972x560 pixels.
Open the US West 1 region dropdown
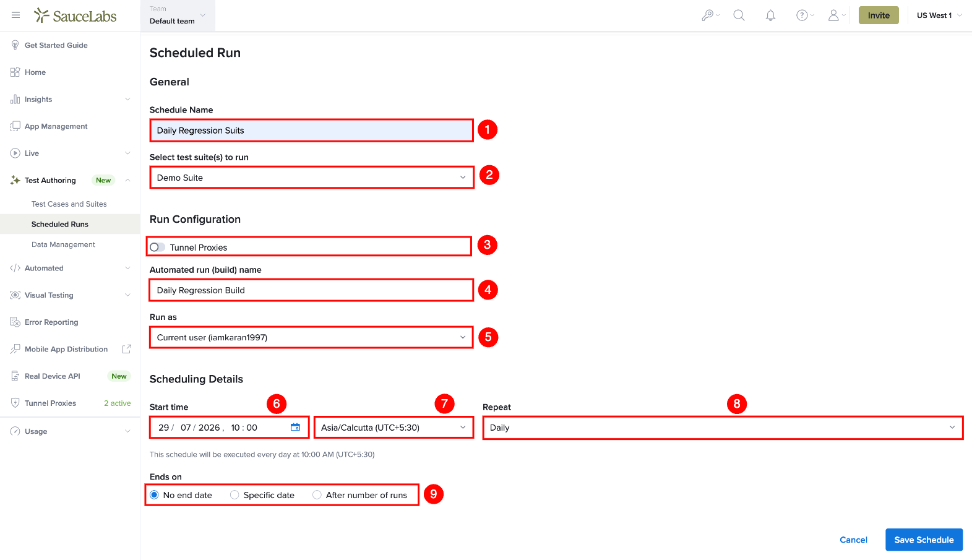click(x=939, y=15)
